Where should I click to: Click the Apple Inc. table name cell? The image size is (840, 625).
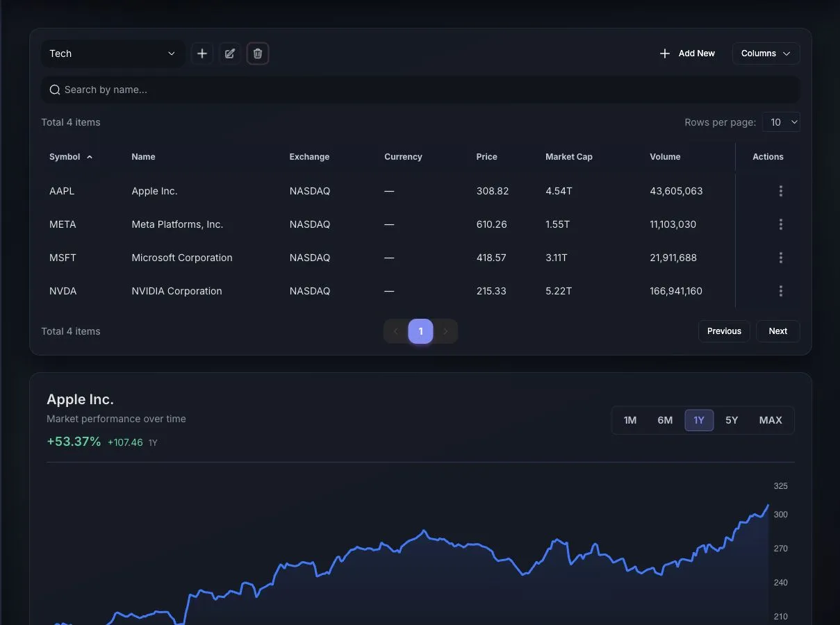tap(154, 191)
